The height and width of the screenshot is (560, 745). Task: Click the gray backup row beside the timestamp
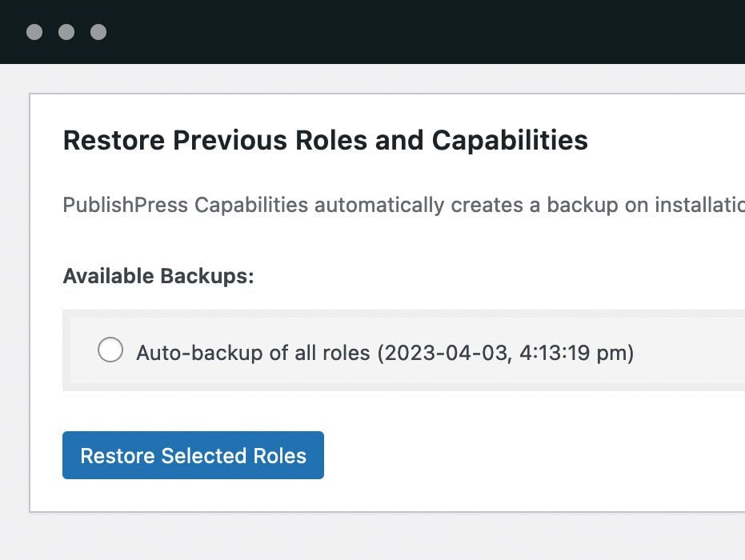tap(688, 351)
